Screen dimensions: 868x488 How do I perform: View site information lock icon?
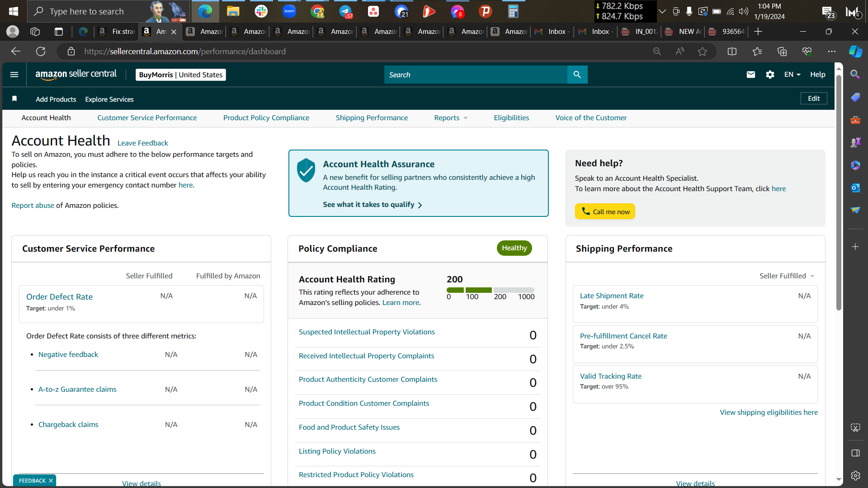pyautogui.click(x=71, y=52)
